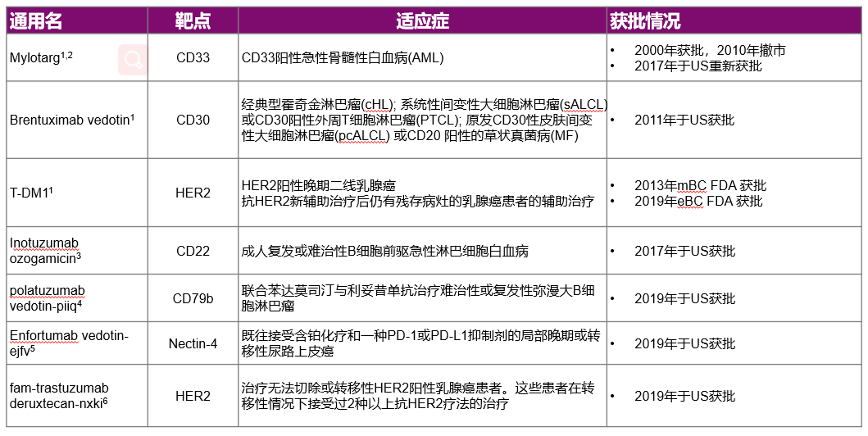Click the 2017年于US重新获批 entry
The image size is (868, 436).
click(x=698, y=66)
